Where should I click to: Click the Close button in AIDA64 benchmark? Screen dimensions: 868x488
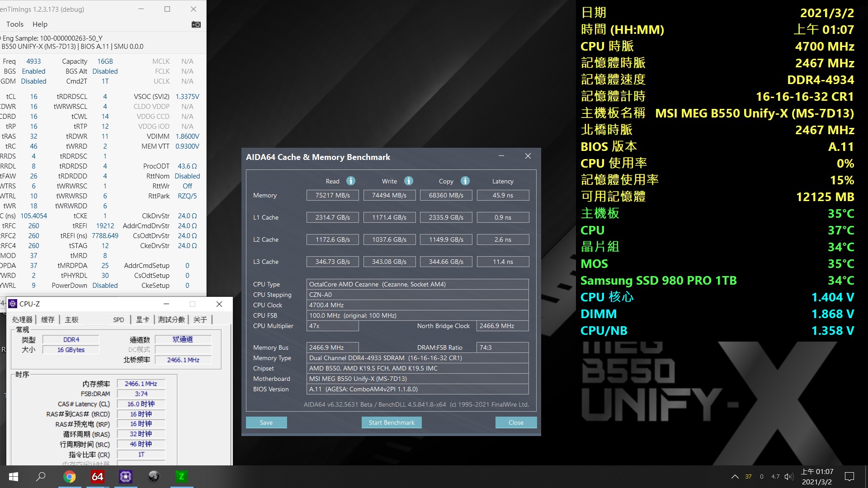(516, 422)
